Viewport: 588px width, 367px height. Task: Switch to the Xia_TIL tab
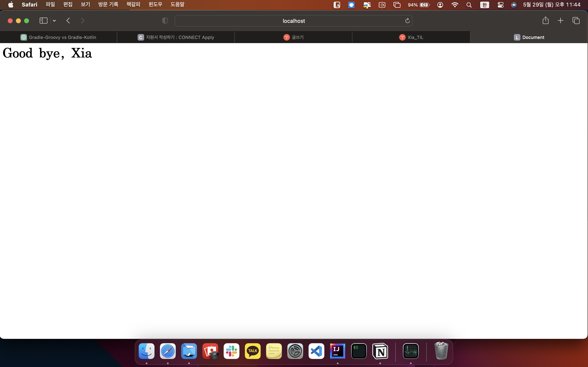[411, 37]
